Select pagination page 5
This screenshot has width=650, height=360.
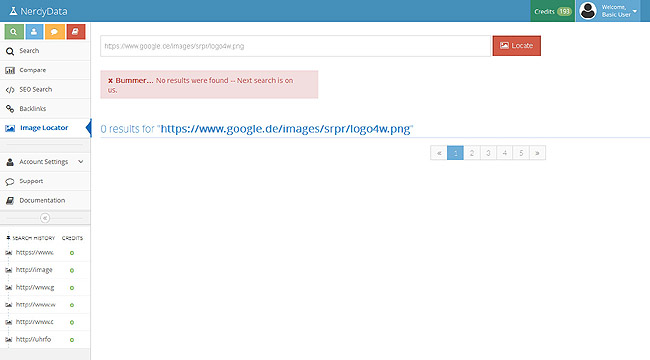click(x=521, y=153)
